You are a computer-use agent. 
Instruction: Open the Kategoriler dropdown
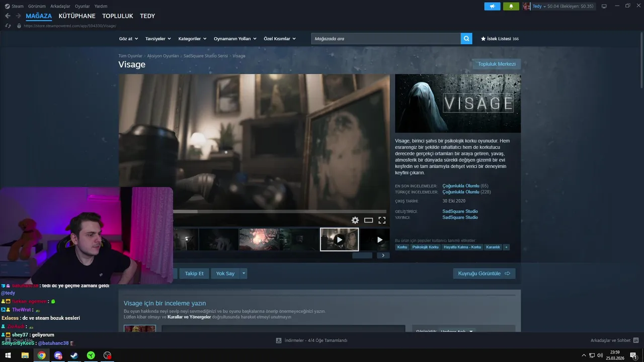pyautogui.click(x=192, y=39)
